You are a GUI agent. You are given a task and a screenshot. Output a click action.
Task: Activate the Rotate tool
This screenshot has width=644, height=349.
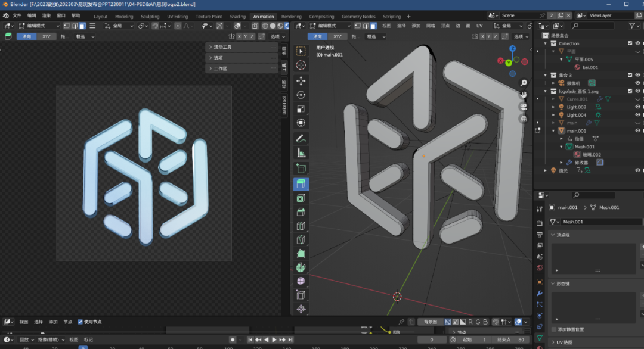(x=301, y=95)
